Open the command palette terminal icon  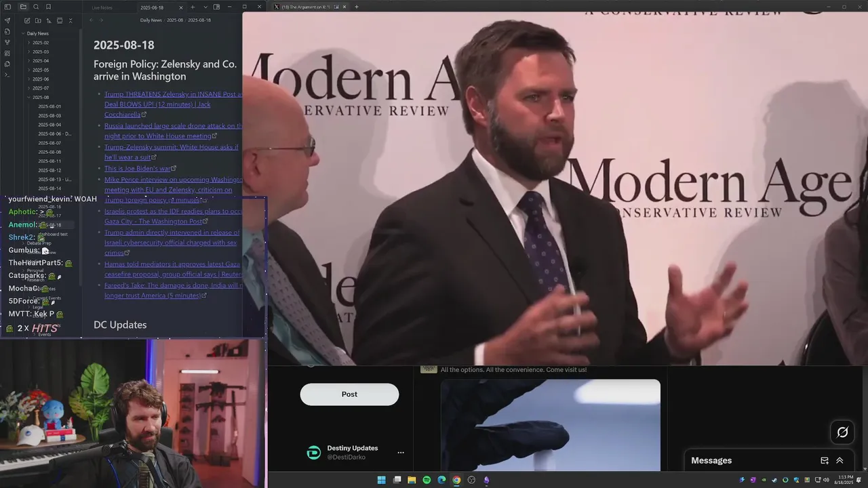pos(7,75)
